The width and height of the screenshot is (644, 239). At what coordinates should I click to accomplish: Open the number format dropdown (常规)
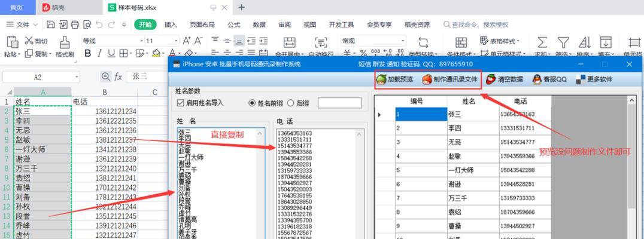tap(403, 41)
